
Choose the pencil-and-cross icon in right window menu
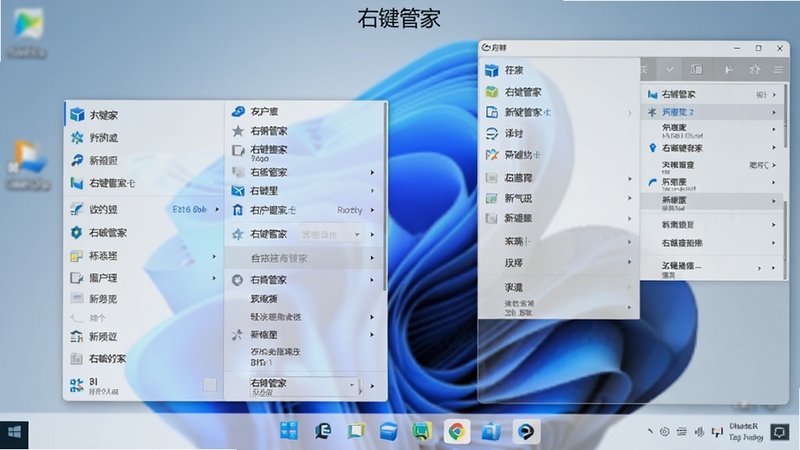tap(491, 155)
